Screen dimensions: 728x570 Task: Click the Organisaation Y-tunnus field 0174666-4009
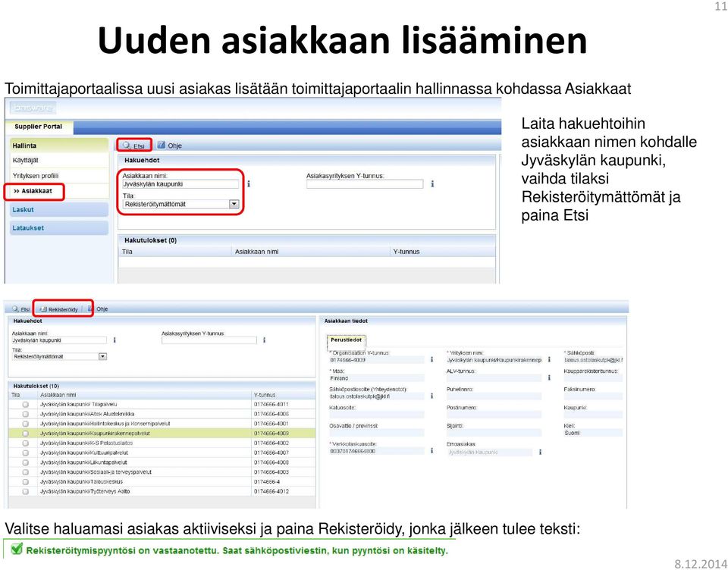[377, 360]
